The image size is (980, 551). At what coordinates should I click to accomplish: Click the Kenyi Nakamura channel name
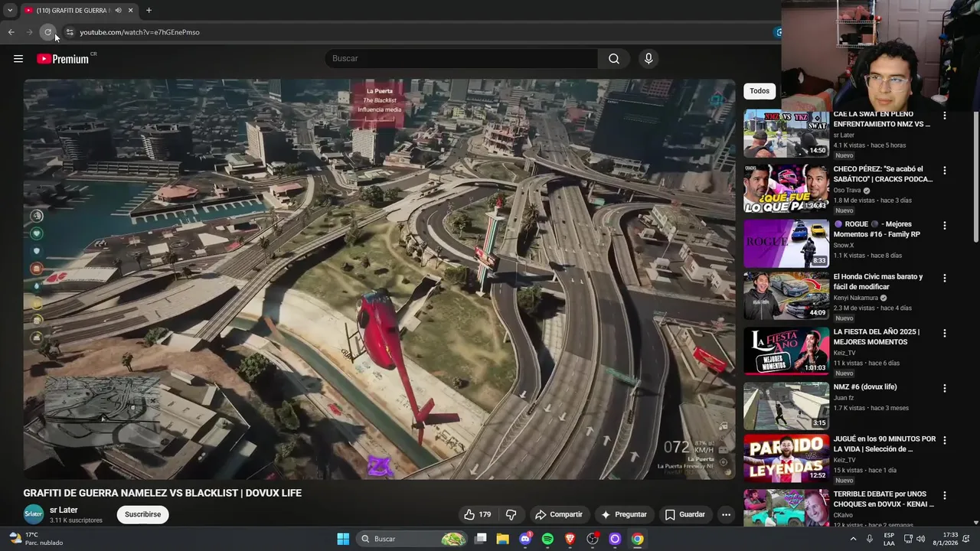pyautogui.click(x=856, y=298)
